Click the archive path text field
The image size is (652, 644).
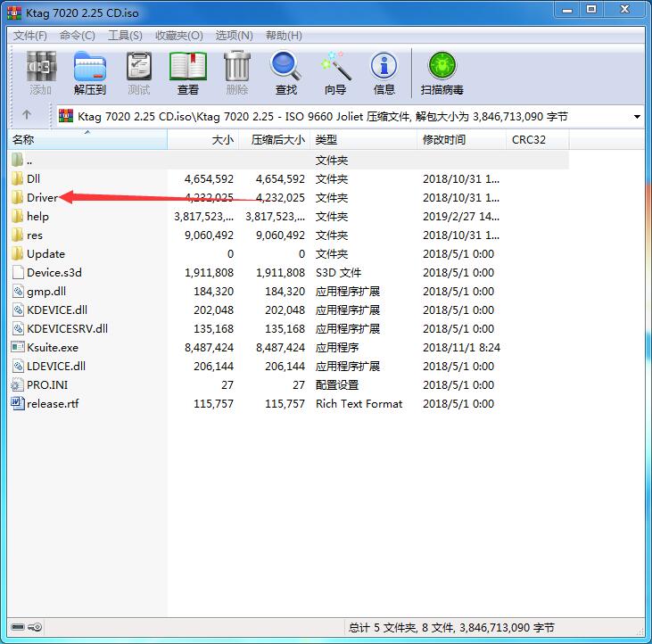(351, 117)
